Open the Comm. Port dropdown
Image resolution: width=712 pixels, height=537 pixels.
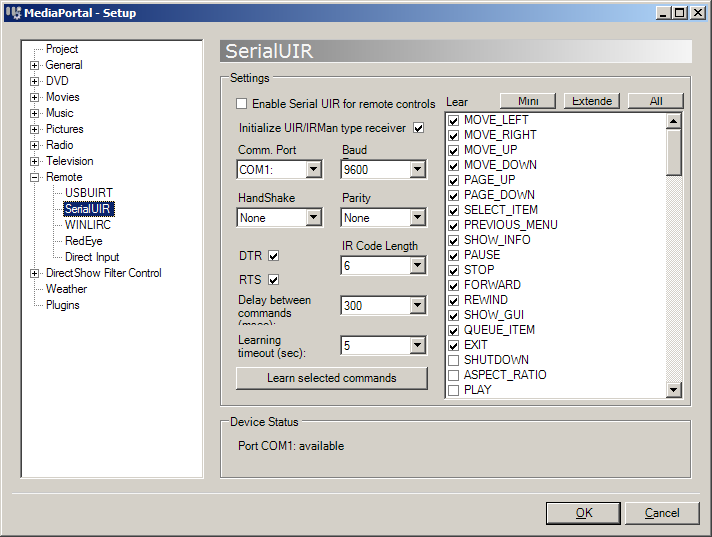click(x=313, y=170)
